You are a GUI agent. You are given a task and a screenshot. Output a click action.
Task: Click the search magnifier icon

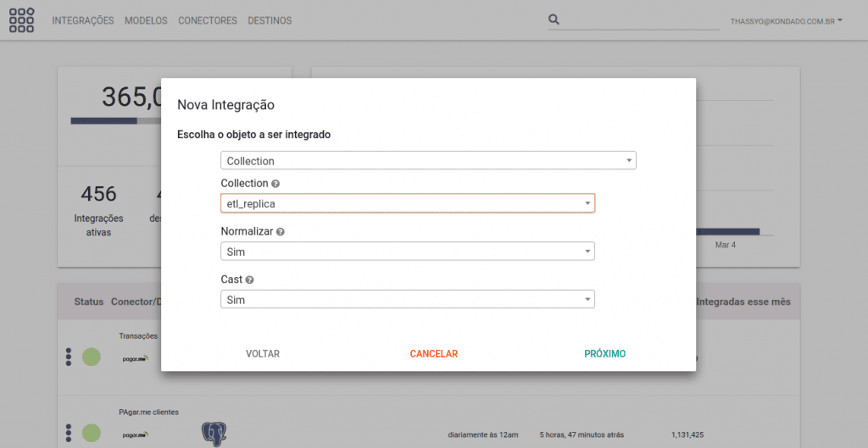pos(554,19)
